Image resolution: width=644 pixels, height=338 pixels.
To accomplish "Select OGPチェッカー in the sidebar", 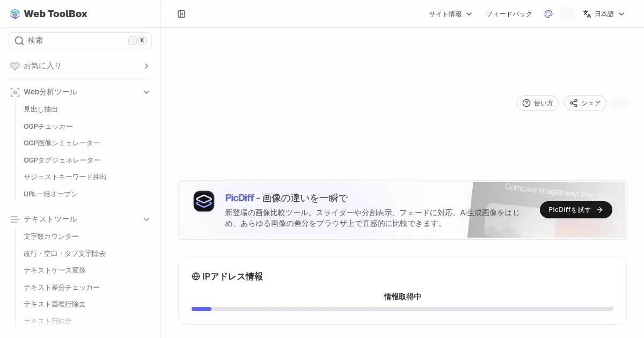I will click(x=48, y=126).
